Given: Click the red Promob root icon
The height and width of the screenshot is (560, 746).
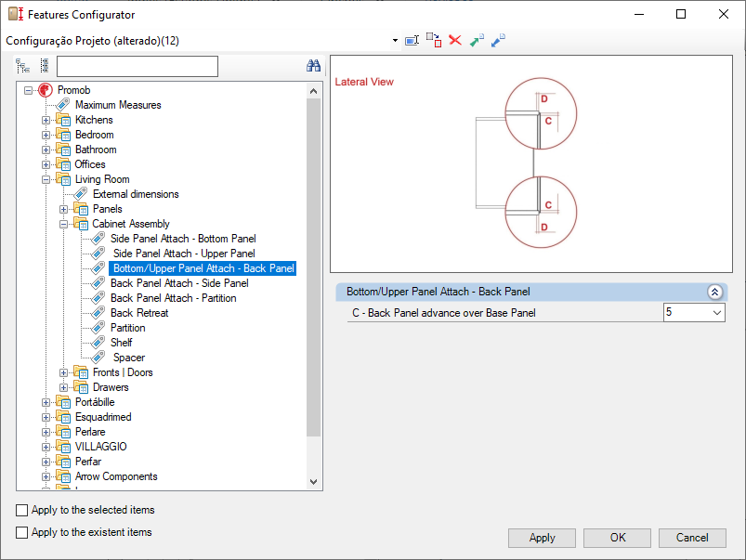Looking at the screenshot, I should (x=46, y=90).
